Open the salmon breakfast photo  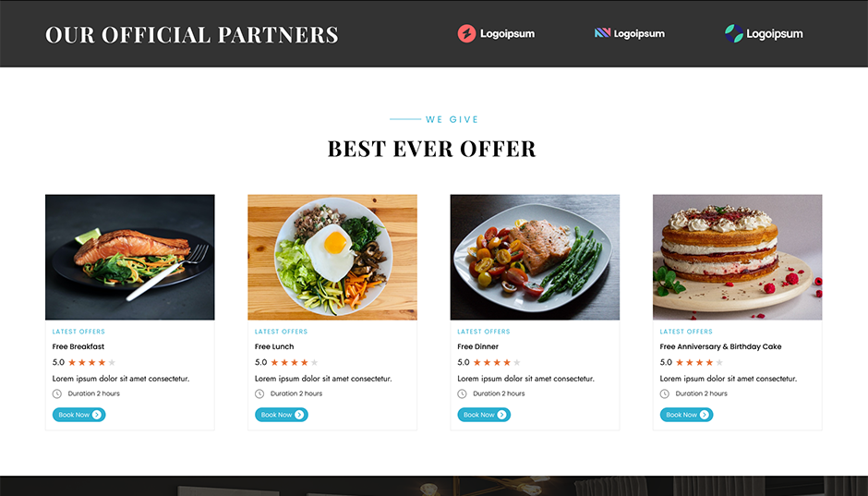(130, 258)
